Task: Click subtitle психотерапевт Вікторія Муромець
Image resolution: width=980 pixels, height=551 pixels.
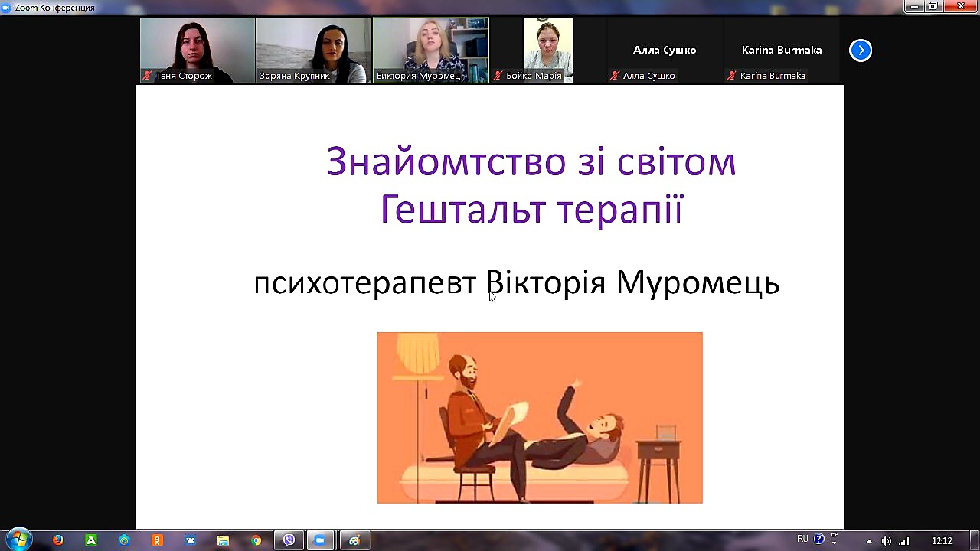Action: pyautogui.click(x=516, y=282)
